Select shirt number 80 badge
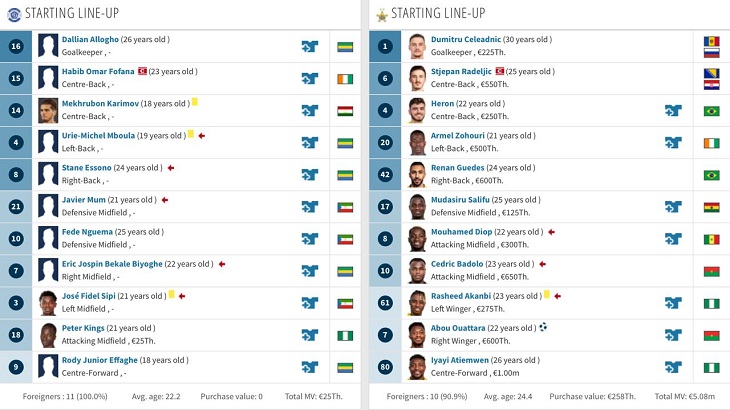Image resolution: width=730 pixels, height=410 pixels. pyautogui.click(x=385, y=367)
